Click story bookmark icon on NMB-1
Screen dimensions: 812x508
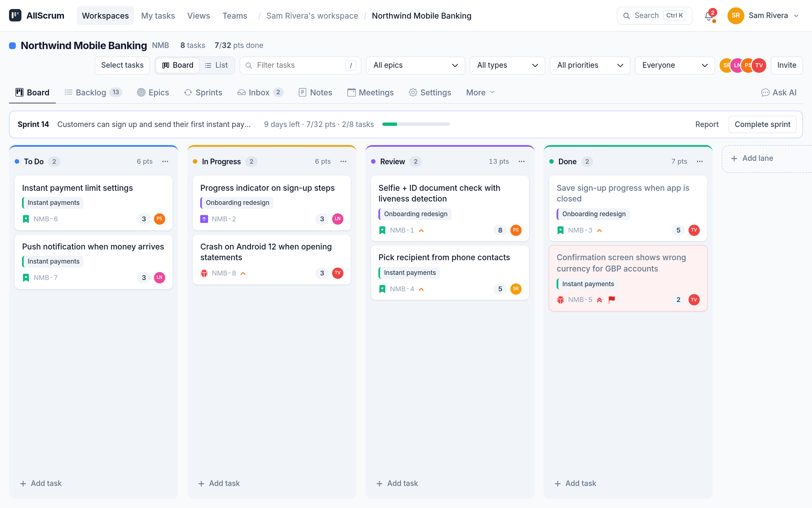click(382, 230)
